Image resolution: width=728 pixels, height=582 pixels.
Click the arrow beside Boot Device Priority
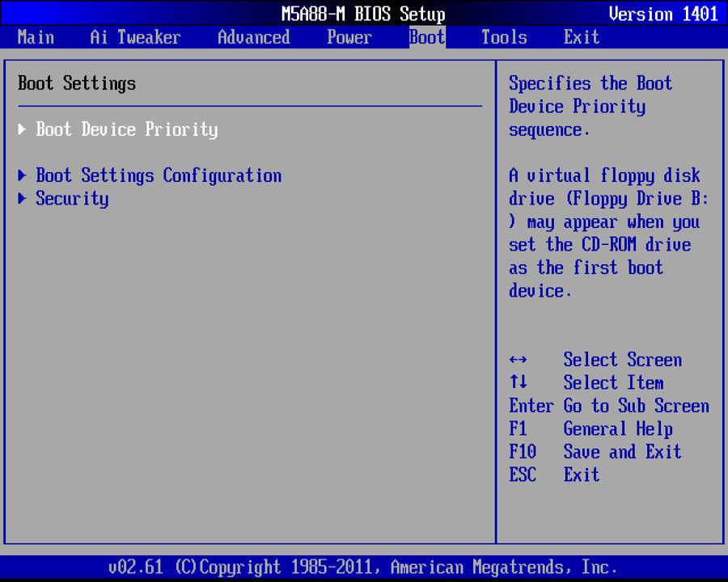[x=22, y=129]
